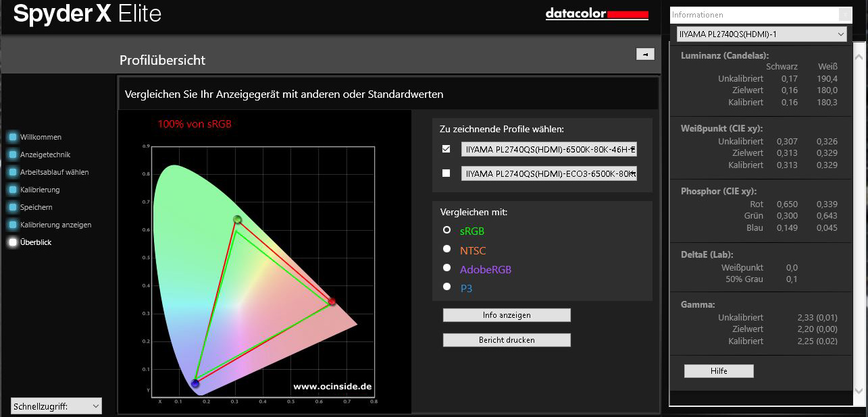Click the Spyder X Elite title
Image resolution: width=868 pixels, height=417 pixels.
(87, 14)
